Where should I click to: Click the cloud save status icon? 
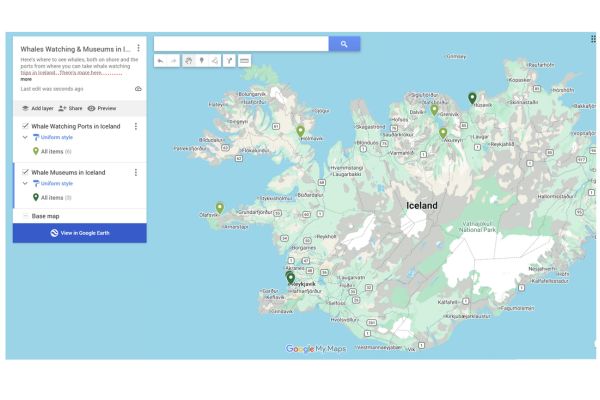coord(138,89)
